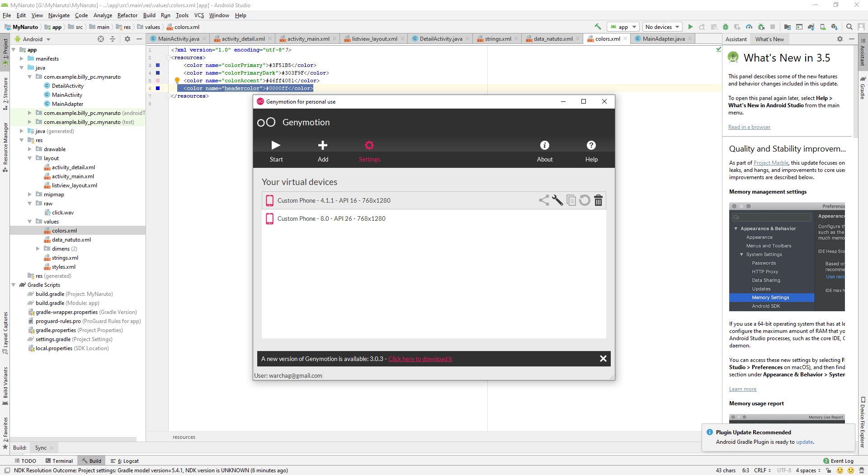
Task: Click the Run Anything toolbar icon
Action: (799, 27)
